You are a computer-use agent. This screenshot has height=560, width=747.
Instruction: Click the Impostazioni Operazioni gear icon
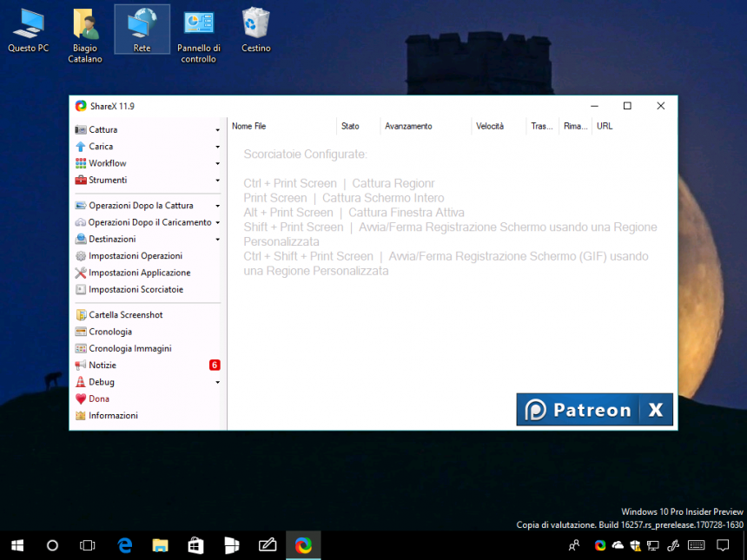[81, 256]
